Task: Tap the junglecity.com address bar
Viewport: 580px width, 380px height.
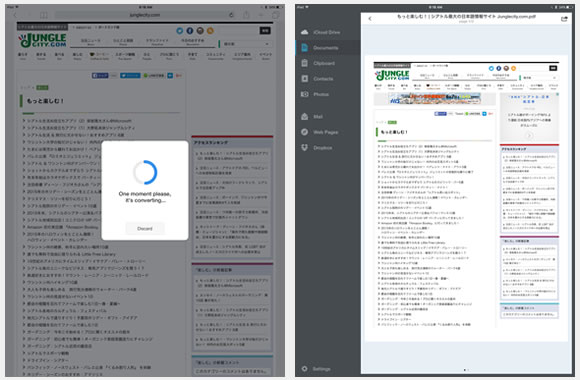Action: pos(145,15)
